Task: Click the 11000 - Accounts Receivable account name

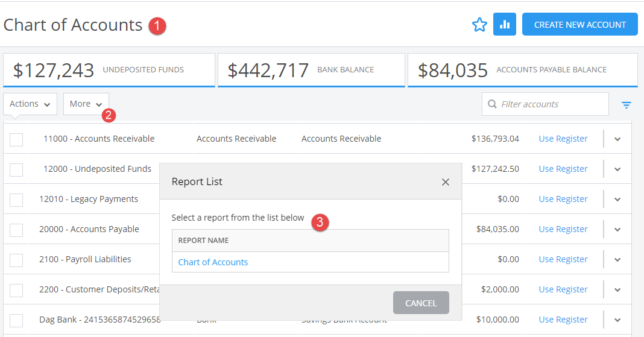Action: click(99, 139)
